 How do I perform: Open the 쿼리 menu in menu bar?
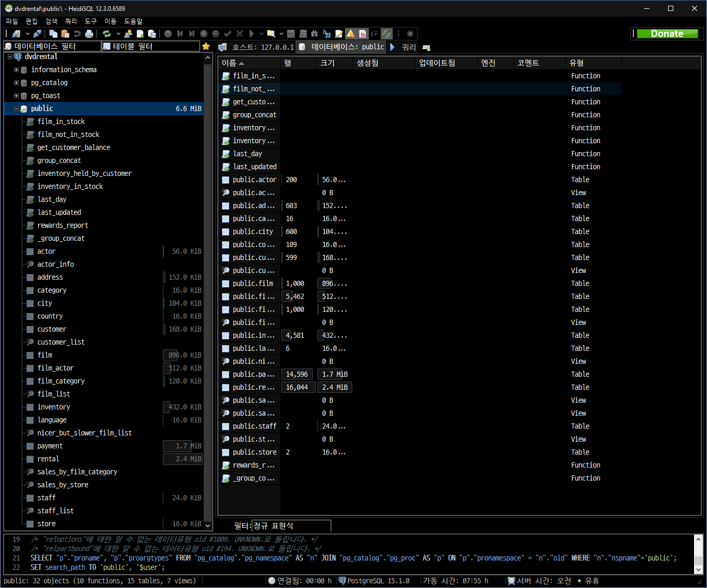71,21
